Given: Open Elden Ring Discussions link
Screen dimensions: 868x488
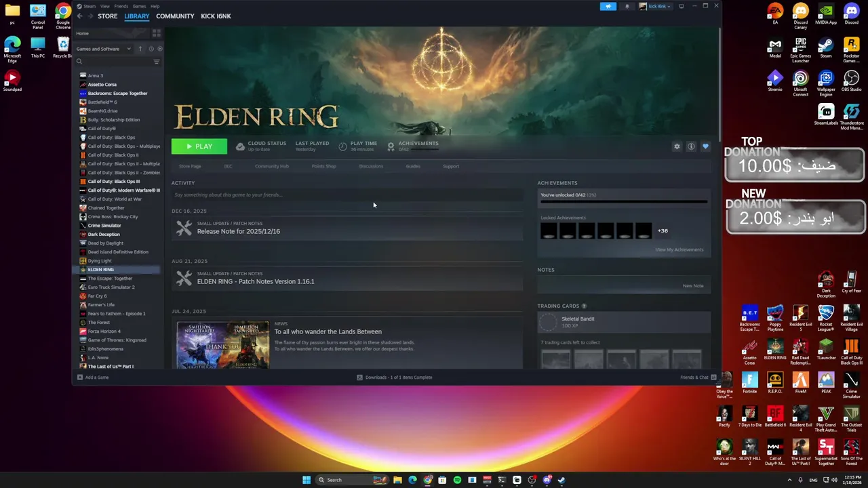Looking at the screenshot, I should (371, 166).
